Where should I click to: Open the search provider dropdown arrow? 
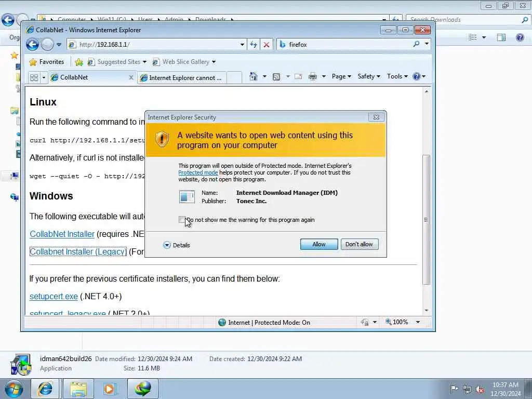click(427, 44)
